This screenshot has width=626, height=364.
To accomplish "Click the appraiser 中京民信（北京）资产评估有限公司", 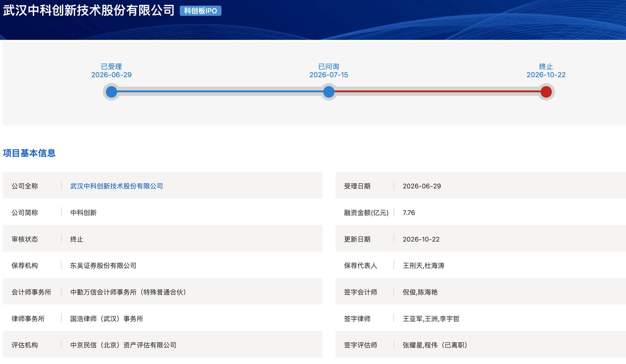I will click(123, 345).
